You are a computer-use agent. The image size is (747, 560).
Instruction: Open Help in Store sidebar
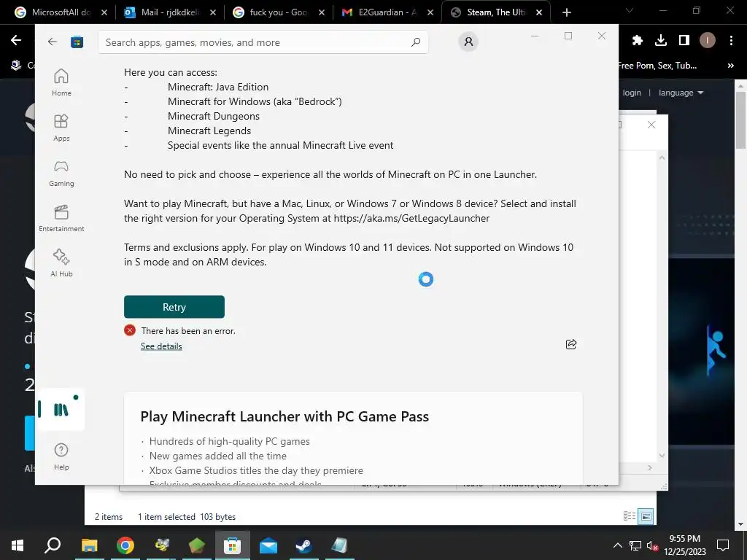tap(61, 456)
